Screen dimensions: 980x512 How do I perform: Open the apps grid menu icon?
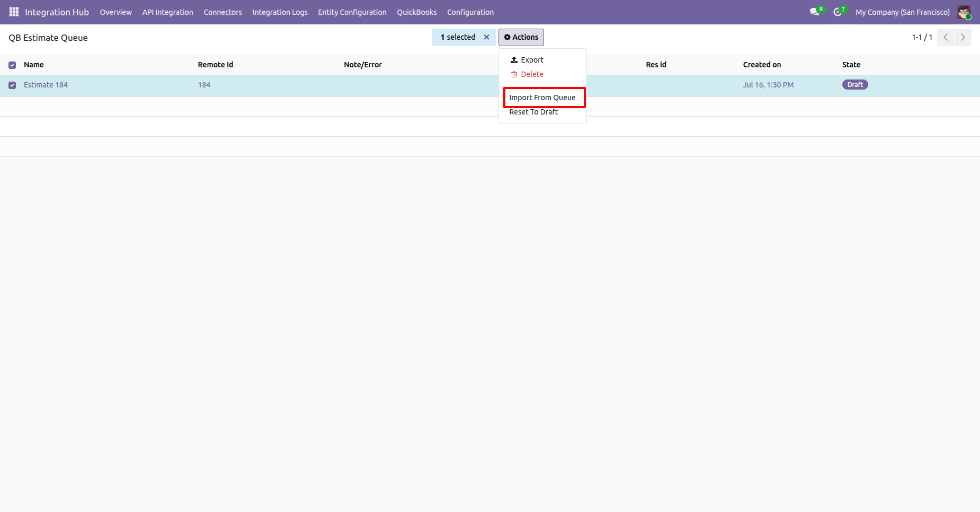tap(14, 12)
